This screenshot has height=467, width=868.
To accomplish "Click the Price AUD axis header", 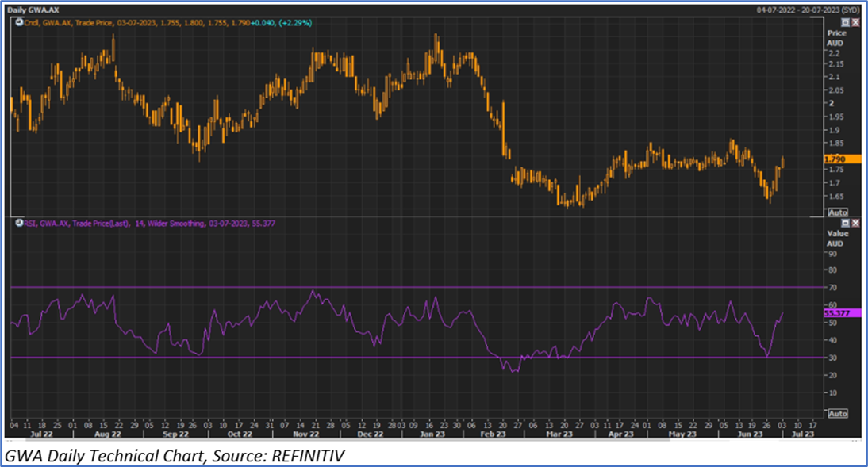I will 836,38.
